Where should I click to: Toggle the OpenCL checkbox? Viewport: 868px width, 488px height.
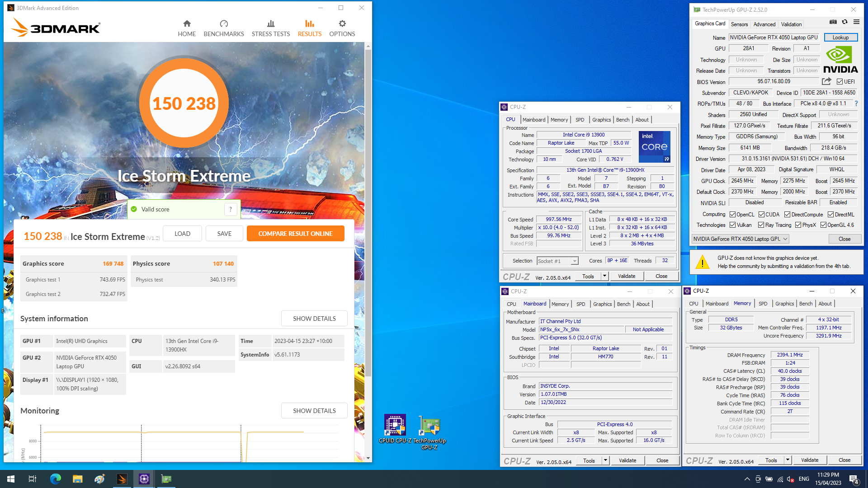pos(732,215)
